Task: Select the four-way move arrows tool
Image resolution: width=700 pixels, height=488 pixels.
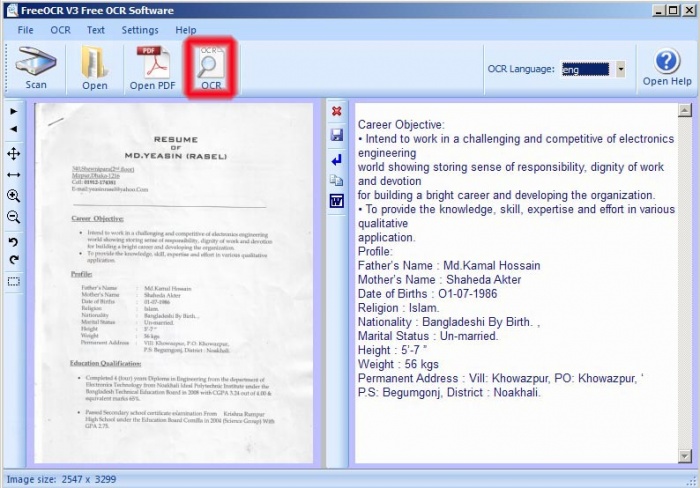Action: (x=14, y=154)
